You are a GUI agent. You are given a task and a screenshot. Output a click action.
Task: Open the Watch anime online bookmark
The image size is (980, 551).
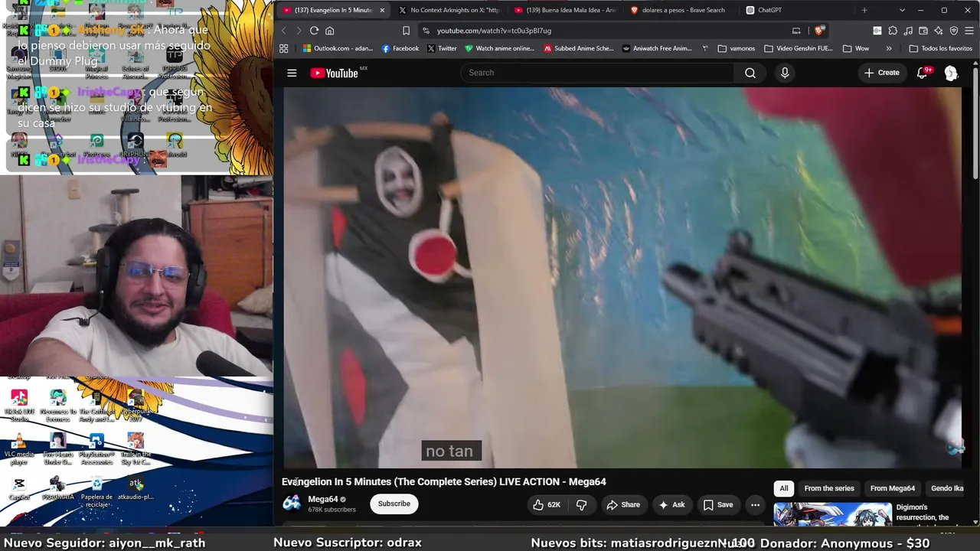(x=499, y=48)
